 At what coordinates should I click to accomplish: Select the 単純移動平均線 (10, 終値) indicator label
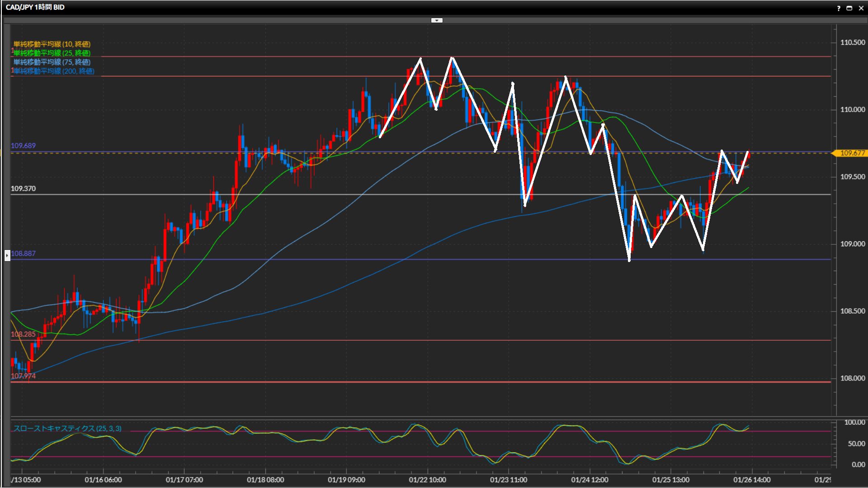pyautogui.click(x=52, y=44)
